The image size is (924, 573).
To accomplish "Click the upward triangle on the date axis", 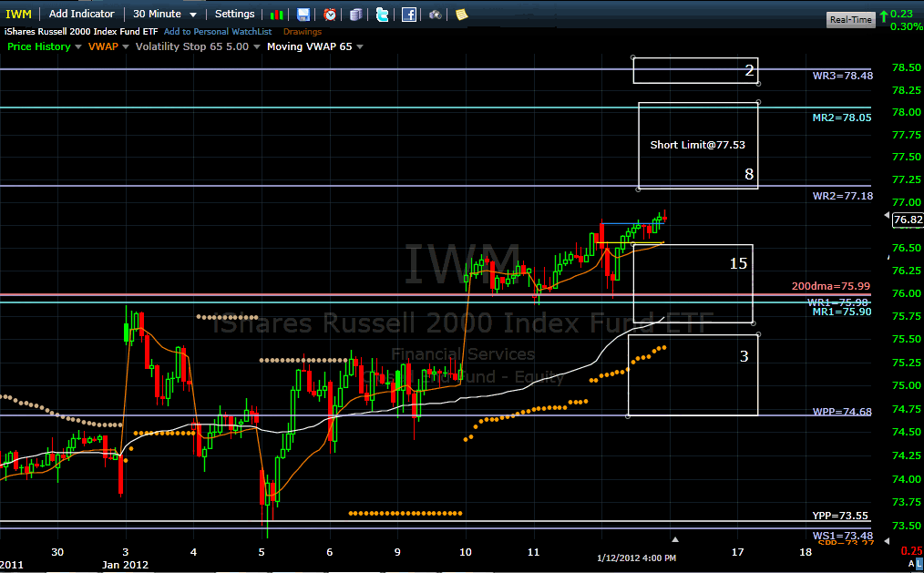I will (675, 539).
